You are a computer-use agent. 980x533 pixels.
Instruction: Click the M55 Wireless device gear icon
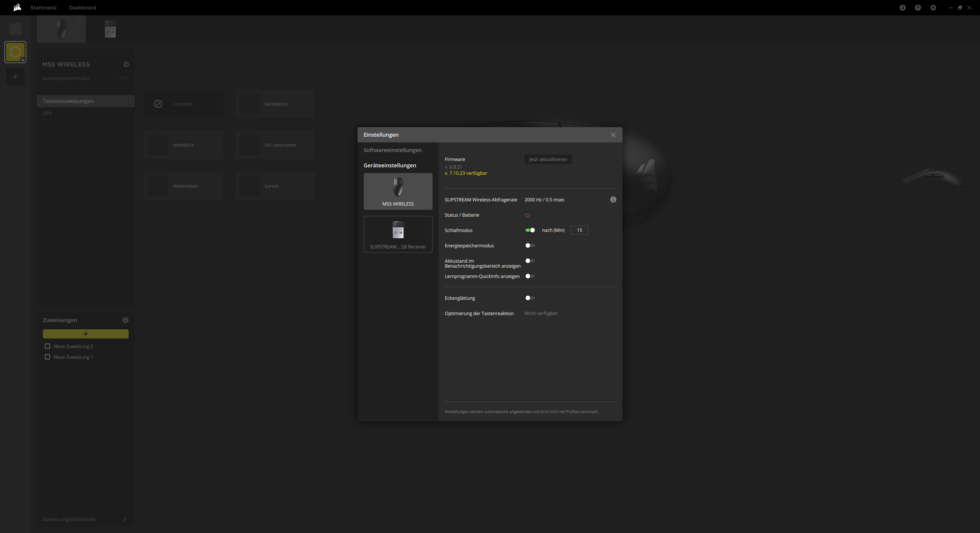click(x=126, y=64)
